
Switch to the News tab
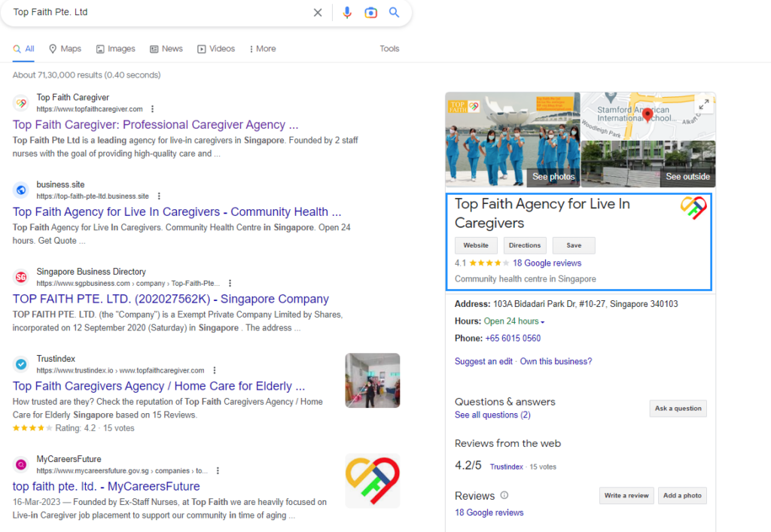point(166,49)
